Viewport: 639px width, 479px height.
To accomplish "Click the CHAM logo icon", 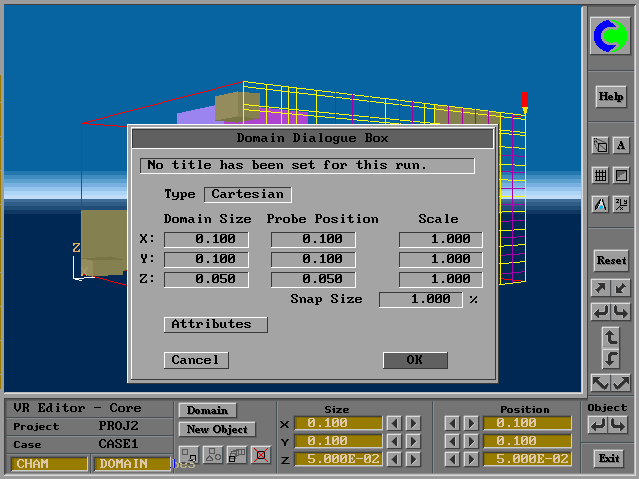I will pos(610,37).
